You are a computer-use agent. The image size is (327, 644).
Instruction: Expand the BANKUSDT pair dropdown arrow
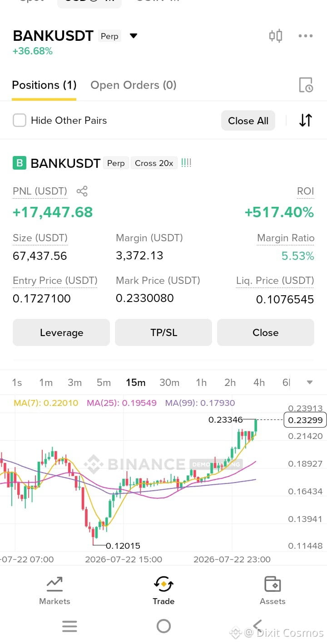[x=134, y=36]
